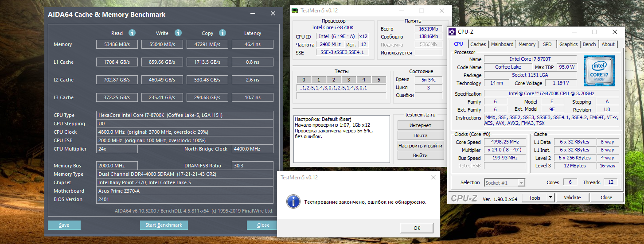Click the North Bridge Clock 4400.0 MHz value
The height and width of the screenshot is (244, 644).
[252, 149]
